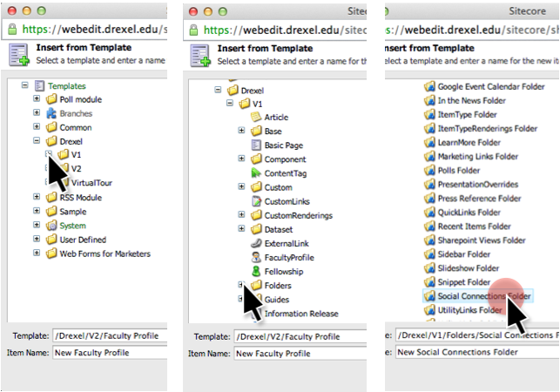Click the Template field in left window
Viewport: 560px width, 392px height.
tap(110, 335)
